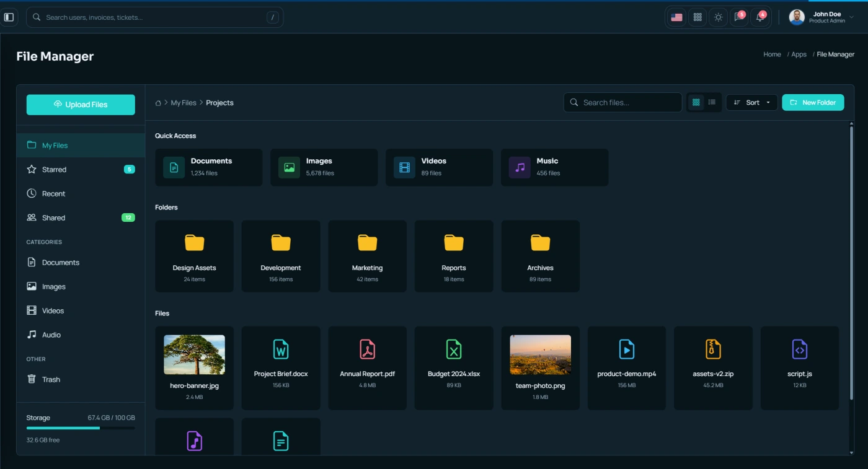Focus the global search field
Screen dimensions: 868x469
pos(155,17)
